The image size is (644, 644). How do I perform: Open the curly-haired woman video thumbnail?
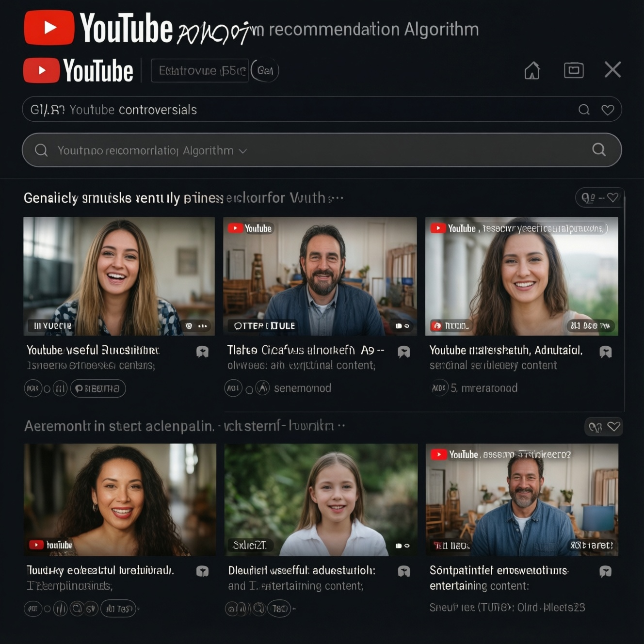coord(120,500)
